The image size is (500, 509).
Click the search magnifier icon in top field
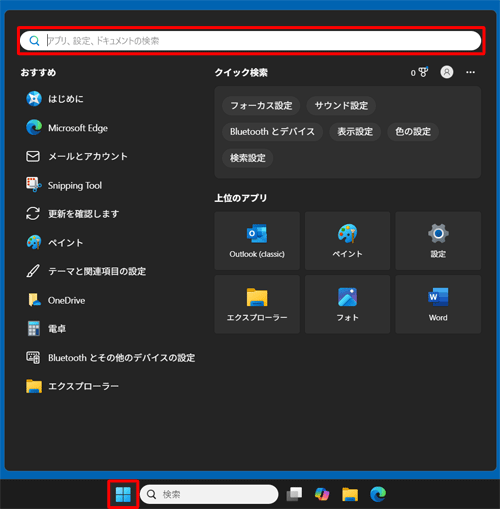tap(34, 41)
